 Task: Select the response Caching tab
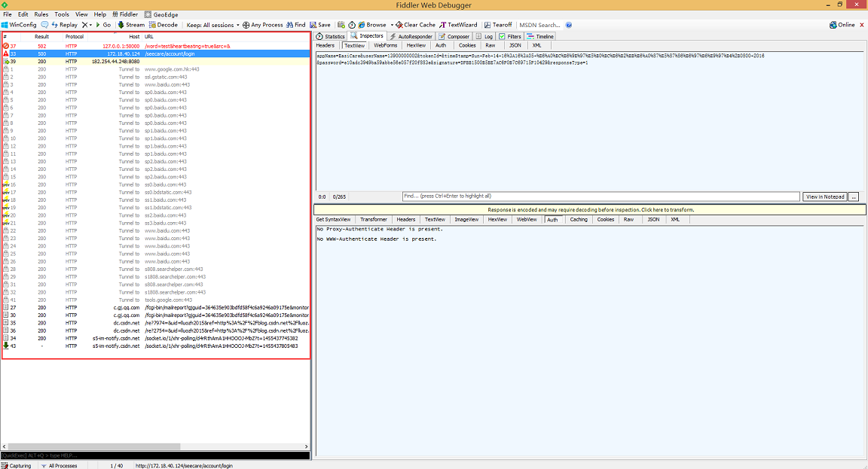(579, 220)
